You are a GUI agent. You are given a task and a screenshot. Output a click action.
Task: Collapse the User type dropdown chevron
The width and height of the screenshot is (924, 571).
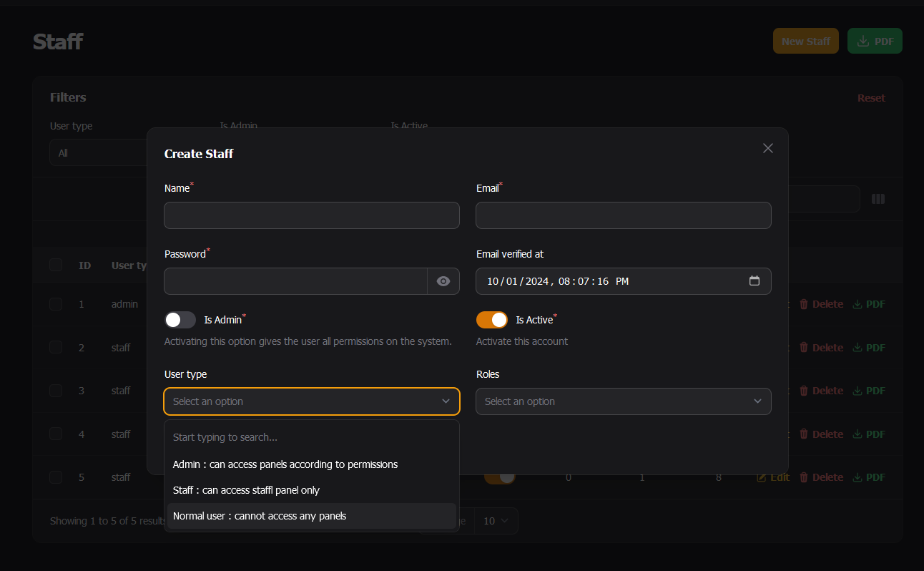tap(446, 401)
